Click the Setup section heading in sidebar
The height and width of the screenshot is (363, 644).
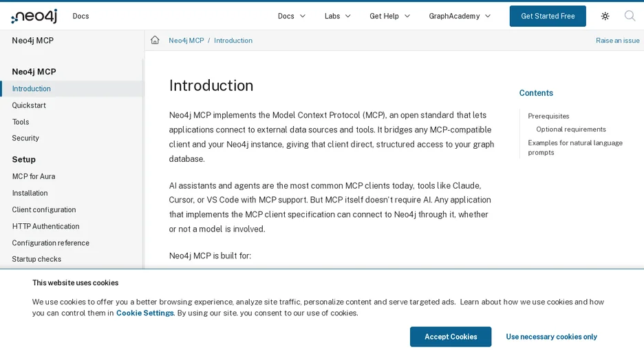[24, 160]
